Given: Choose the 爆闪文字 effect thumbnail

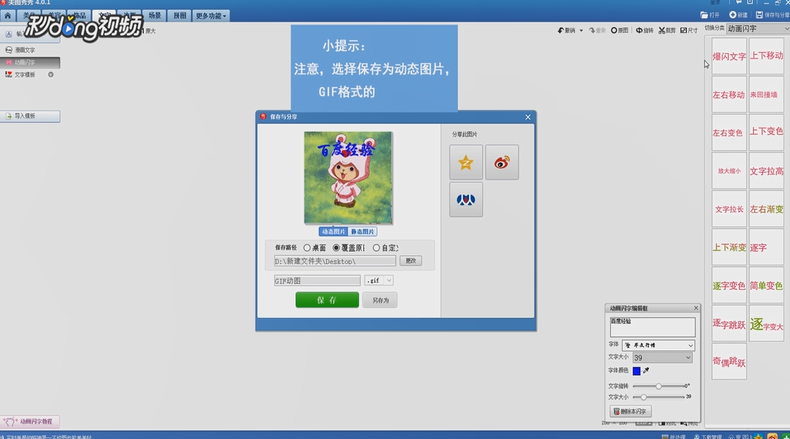Looking at the screenshot, I should tap(729, 56).
